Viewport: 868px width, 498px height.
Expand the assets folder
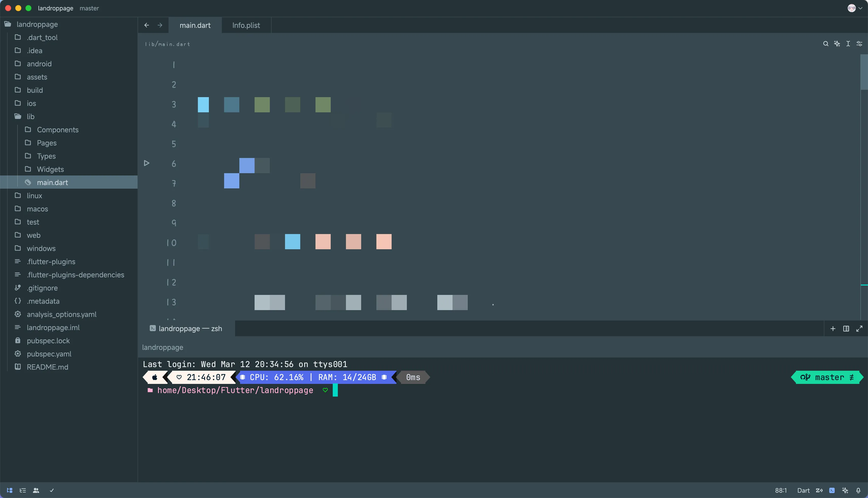(69, 77)
